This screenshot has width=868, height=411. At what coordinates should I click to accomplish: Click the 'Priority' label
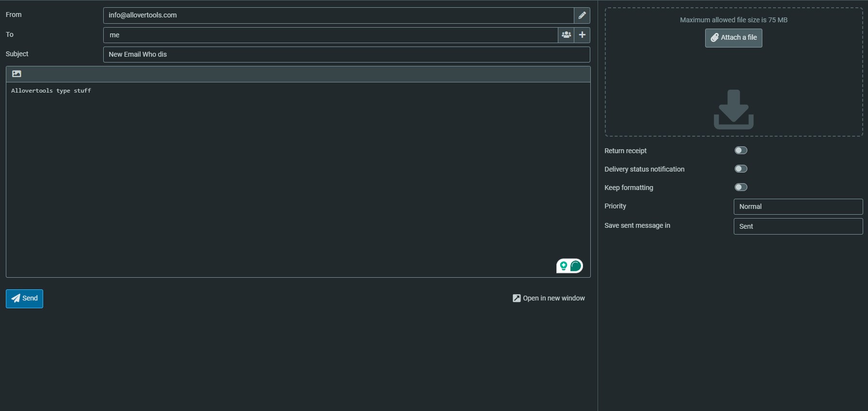click(615, 206)
